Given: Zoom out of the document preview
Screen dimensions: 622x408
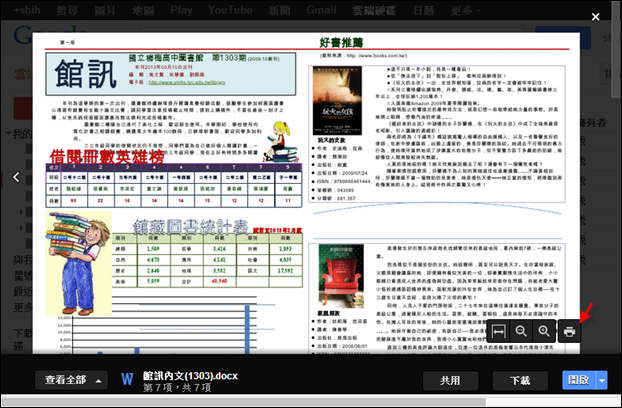Looking at the screenshot, I should pyautogui.click(x=521, y=331).
